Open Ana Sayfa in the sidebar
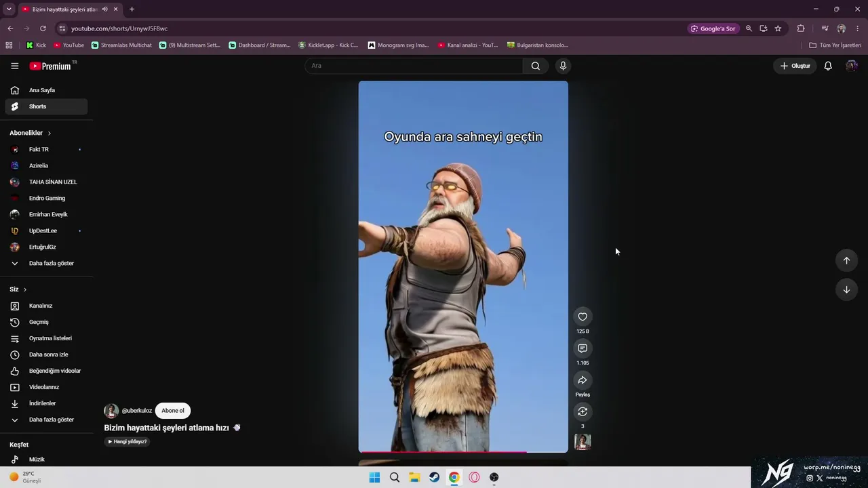 click(46, 90)
